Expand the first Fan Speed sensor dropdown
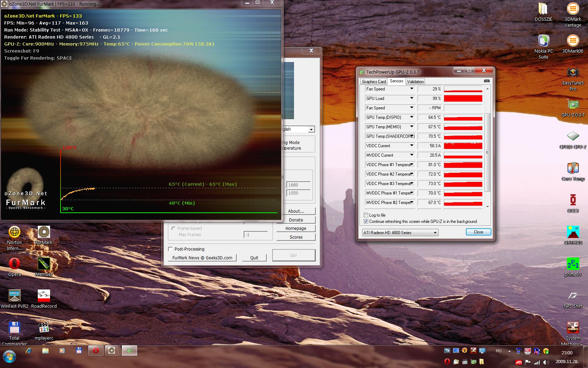 [412, 89]
